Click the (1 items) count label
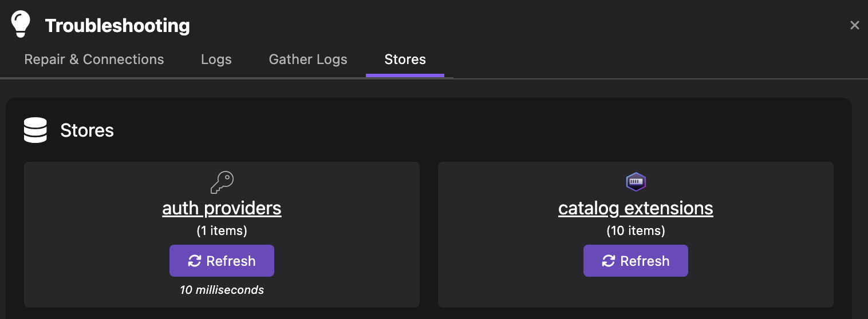This screenshot has height=319, width=868. click(x=222, y=231)
